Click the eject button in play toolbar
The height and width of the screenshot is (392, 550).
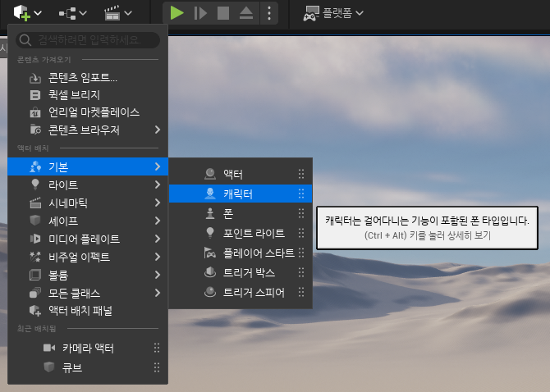click(246, 13)
